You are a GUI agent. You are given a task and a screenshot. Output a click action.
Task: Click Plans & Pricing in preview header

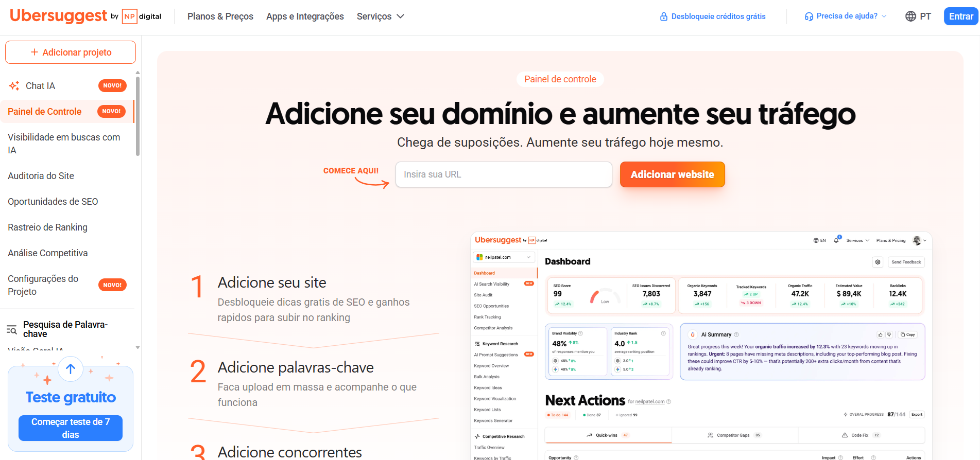click(x=891, y=240)
